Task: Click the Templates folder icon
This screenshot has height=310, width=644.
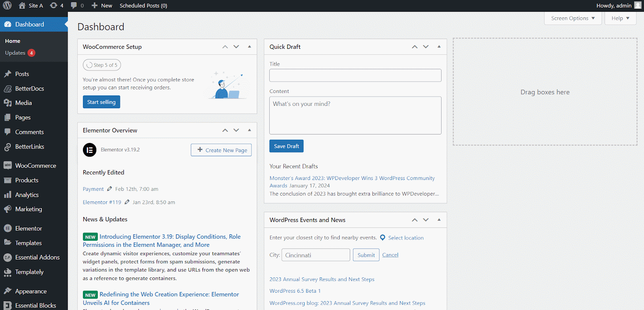Action: coord(8,243)
